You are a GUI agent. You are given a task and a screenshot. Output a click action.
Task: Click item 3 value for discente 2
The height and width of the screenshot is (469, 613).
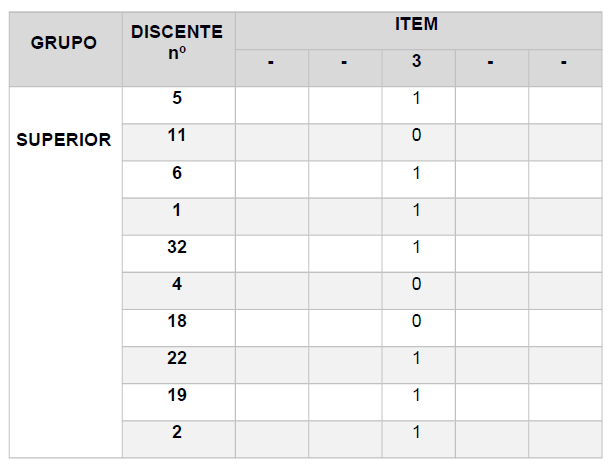[x=418, y=439]
